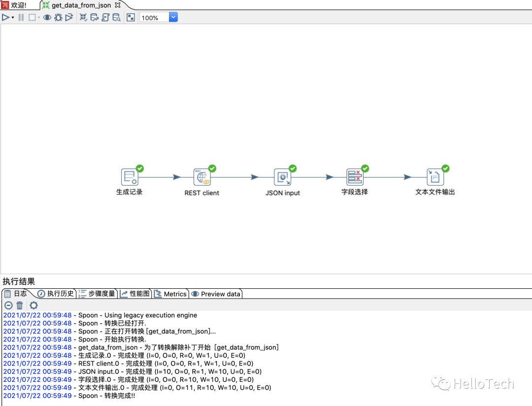
Task: Click log line '字段选择.0 - 完成处理'
Action: 128,379
